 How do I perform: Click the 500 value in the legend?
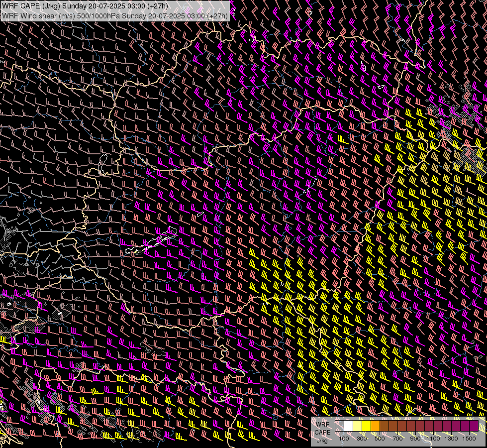(x=380, y=439)
